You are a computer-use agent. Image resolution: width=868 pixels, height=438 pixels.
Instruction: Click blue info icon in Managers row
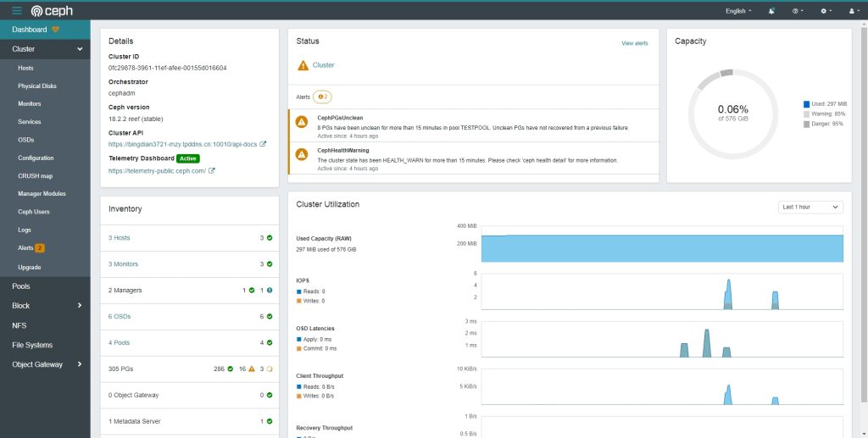click(x=270, y=290)
